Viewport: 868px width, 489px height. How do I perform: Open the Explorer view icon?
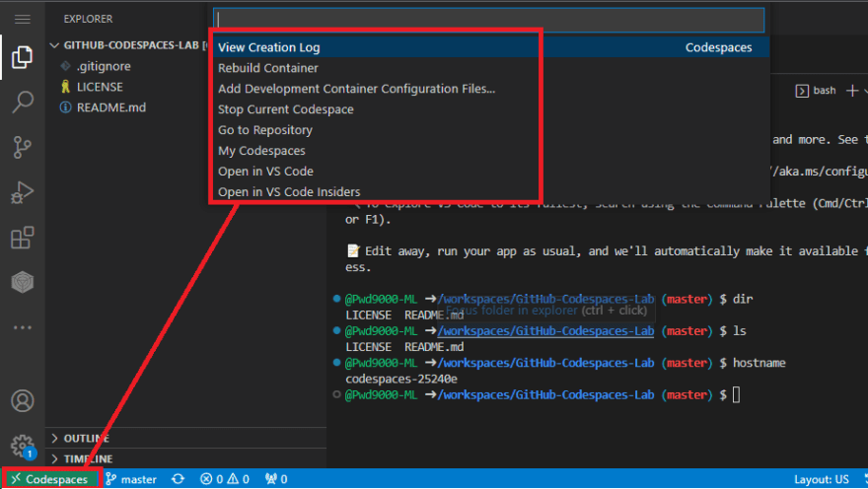pos(22,57)
